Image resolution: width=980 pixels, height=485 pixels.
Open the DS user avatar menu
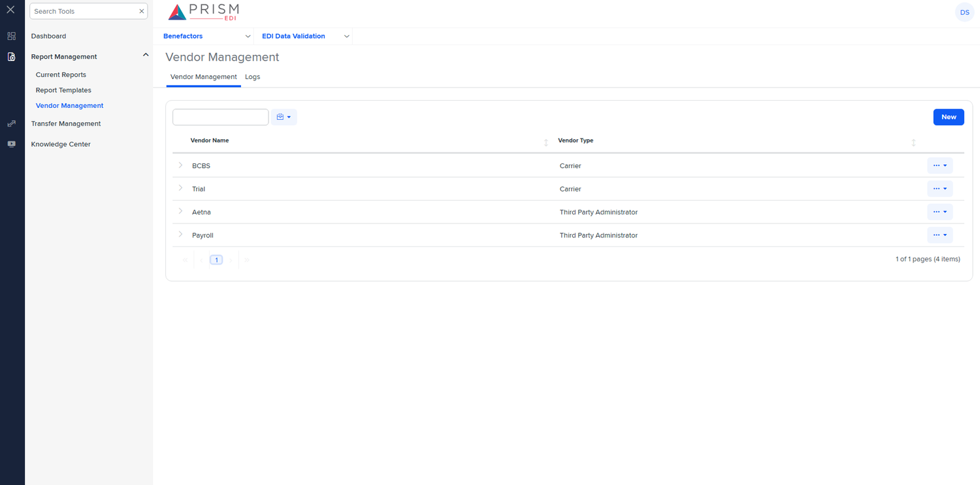point(964,12)
